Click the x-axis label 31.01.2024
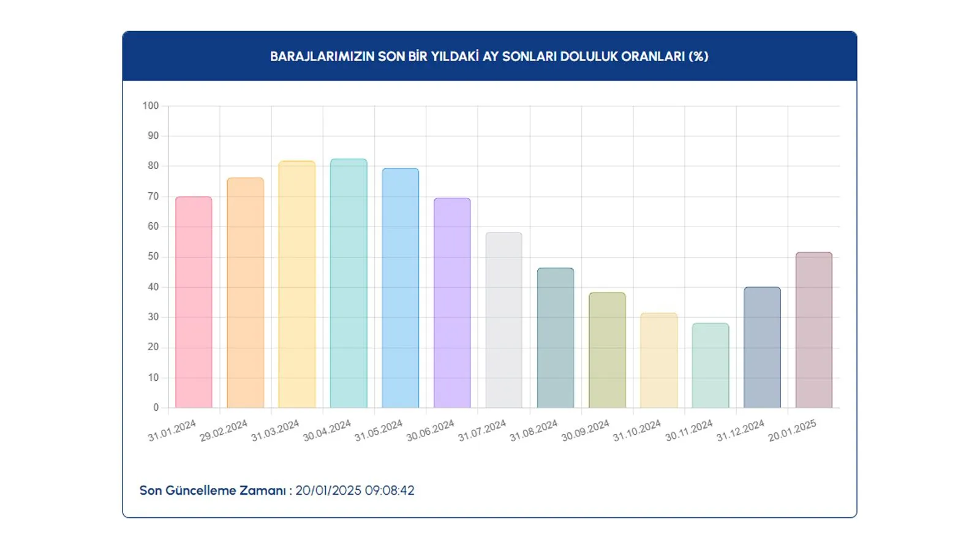 (172, 430)
